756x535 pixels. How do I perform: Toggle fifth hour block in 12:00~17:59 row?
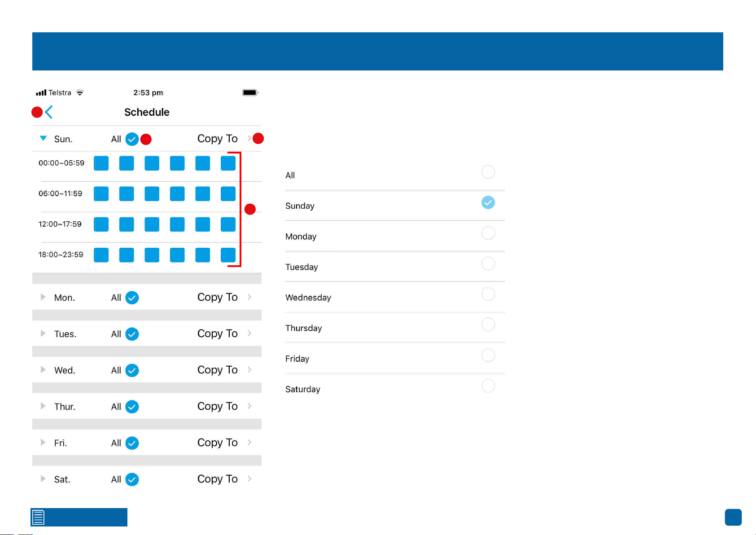tap(203, 224)
